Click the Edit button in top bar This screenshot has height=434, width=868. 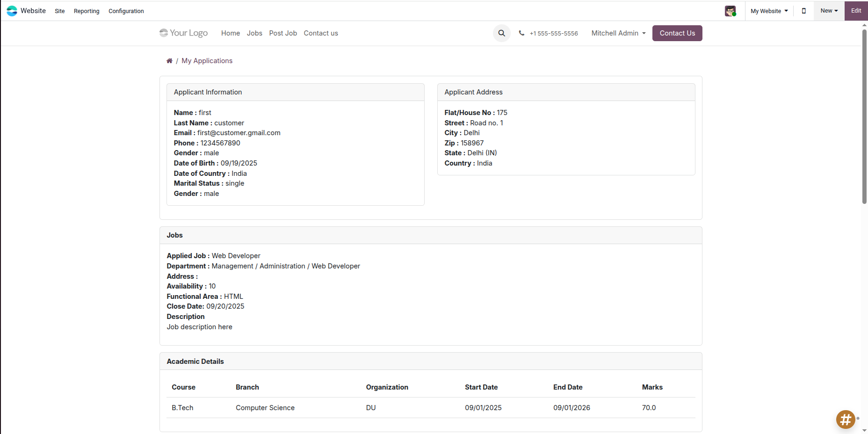(x=856, y=11)
